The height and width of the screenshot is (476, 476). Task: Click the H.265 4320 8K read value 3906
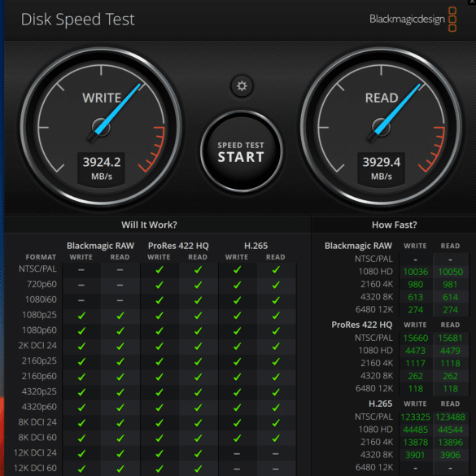coord(450,455)
